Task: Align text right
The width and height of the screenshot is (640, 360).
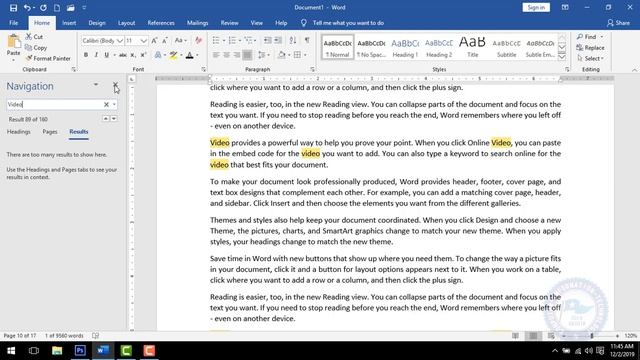Action: 237,55
